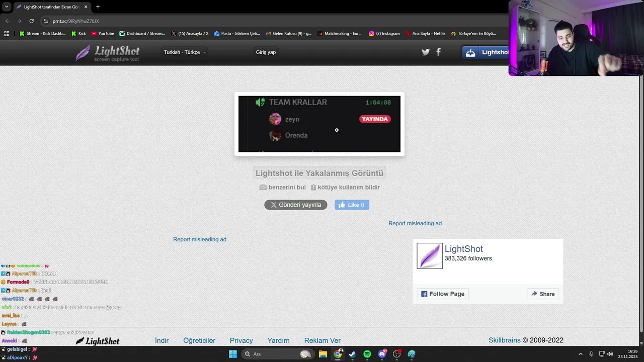Click the Follow Page button
Image resolution: width=644 pixels, height=362 pixels.
pos(443,294)
